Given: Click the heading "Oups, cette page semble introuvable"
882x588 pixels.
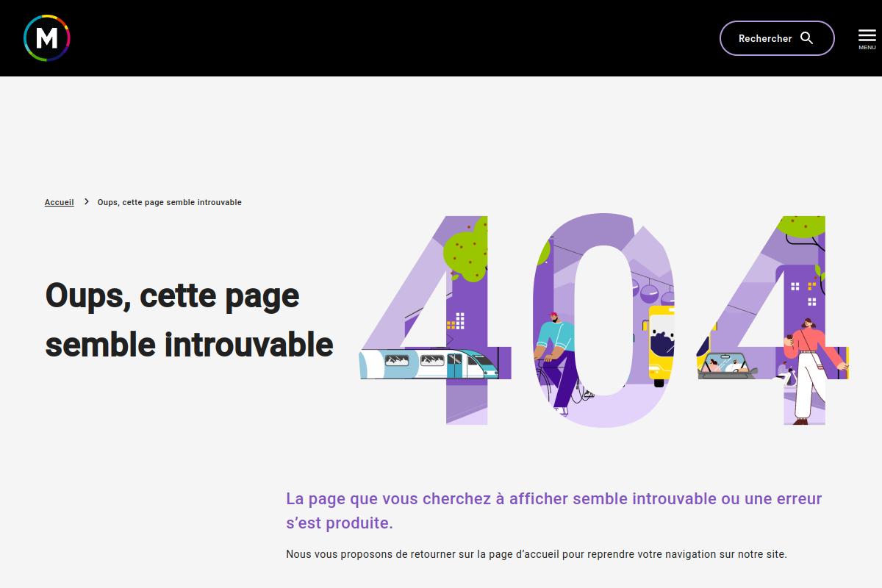Looking at the screenshot, I should pyautogui.click(x=190, y=320).
